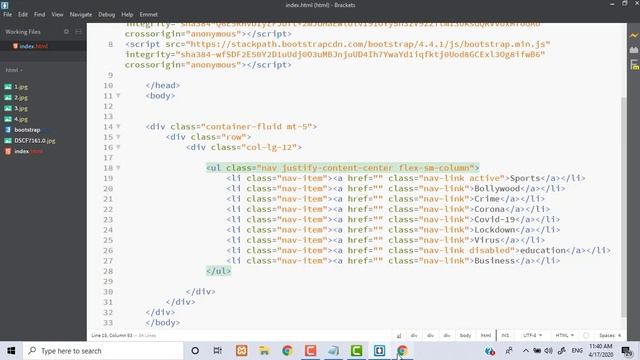Click the body breadcrumb in status bar
The width and height of the screenshot is (640, 360).
[x=465, y=336]
